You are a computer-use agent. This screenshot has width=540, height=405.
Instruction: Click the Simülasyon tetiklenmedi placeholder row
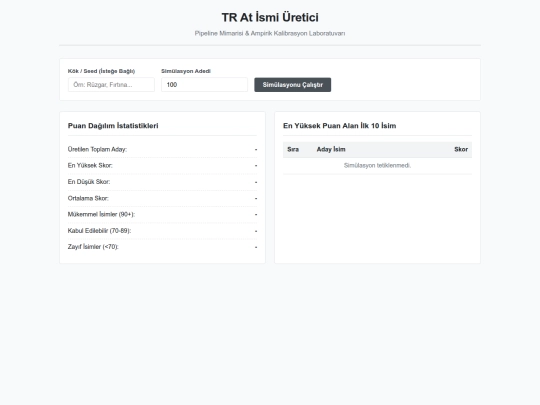tap(377, 166)
